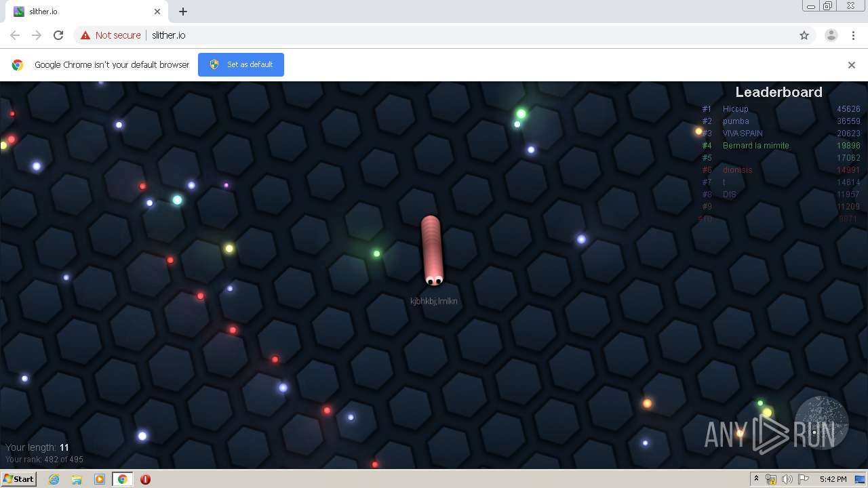
Task: Click the slither.io address bar URL
Action: coord(169,35)
